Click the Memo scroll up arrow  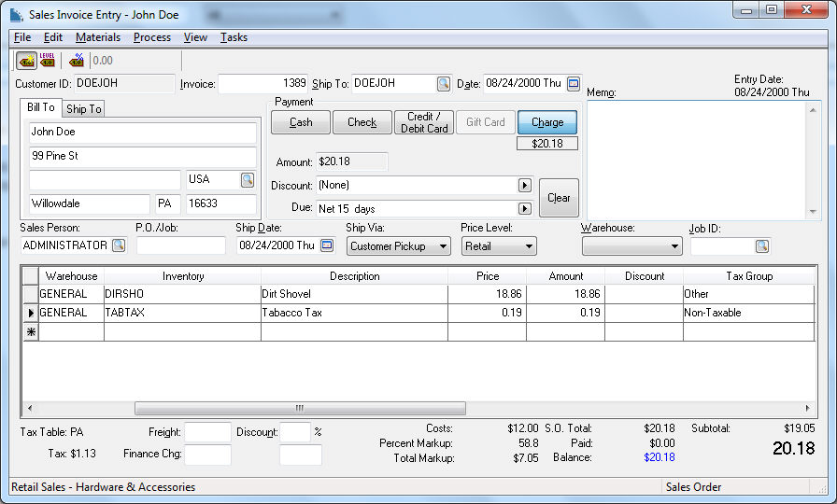point(813,110)
